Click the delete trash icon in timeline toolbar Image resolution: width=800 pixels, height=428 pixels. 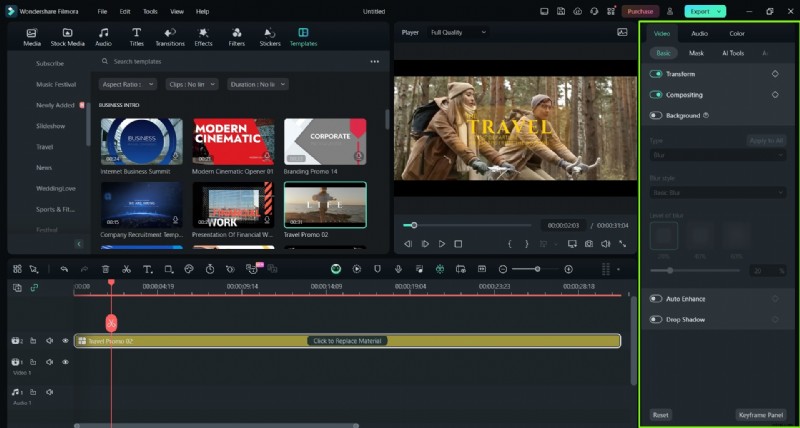pos(106,269)
